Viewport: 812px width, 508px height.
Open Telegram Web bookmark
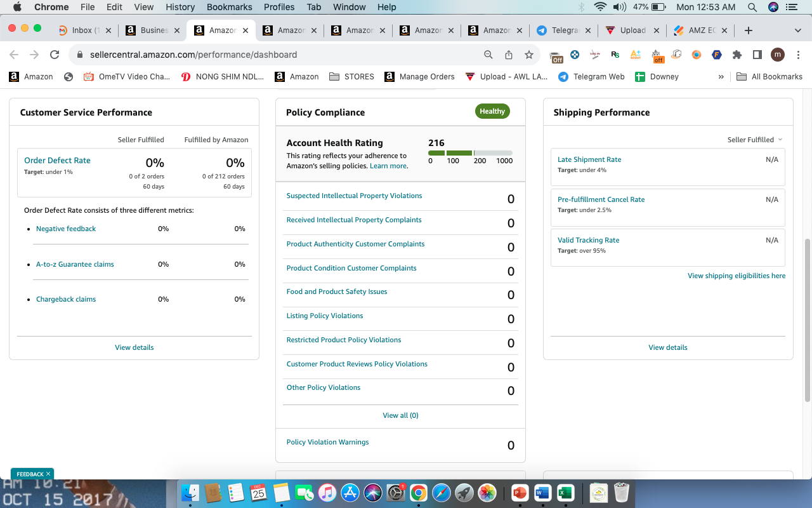(591, 77)
